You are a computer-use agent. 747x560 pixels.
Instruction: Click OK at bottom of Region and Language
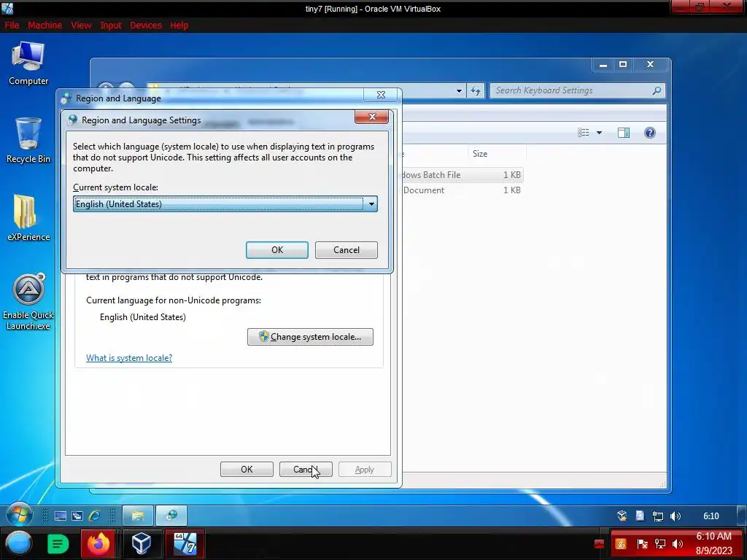click(x=247, y=470)
